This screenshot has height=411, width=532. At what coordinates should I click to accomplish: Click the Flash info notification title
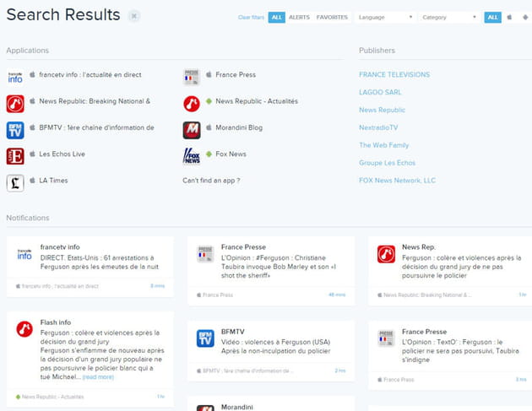point(55,322)
